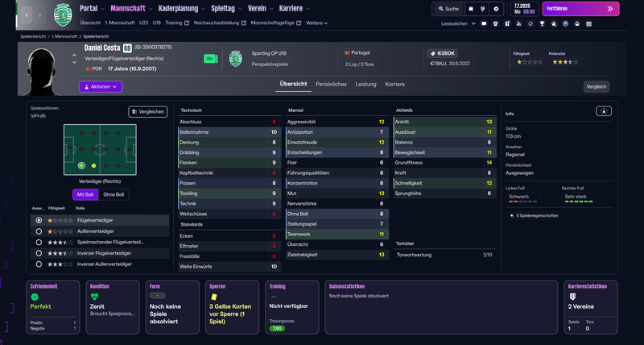Go to next player with down chevron
The image size is (644, 345).
pos(74,63)
